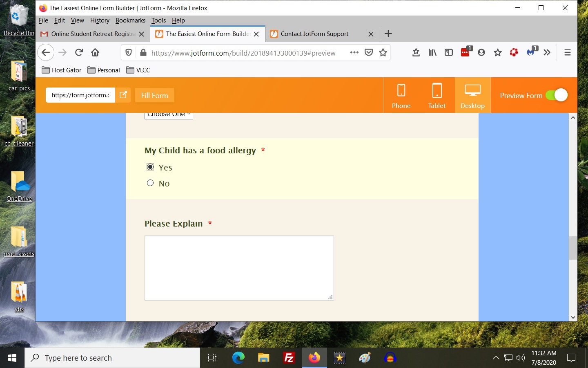Viewport: 588px width, 368px height.
Task: Select No for food allergy
Action: [x=150, y=183]
